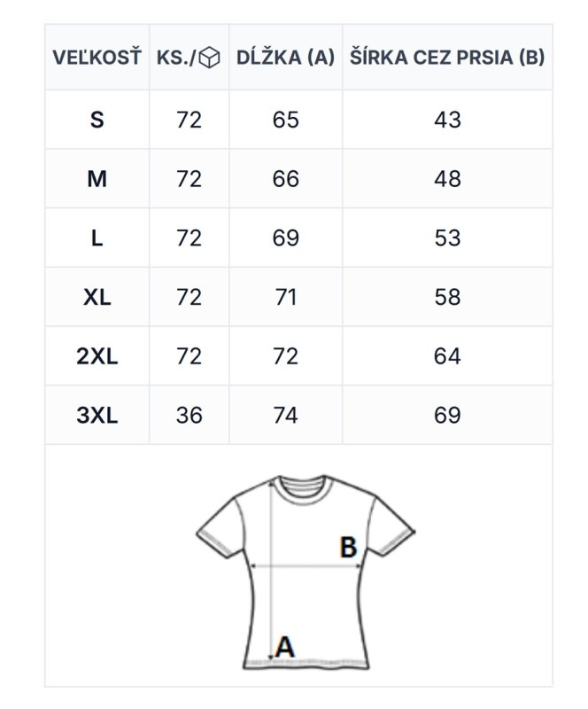Screen dimensions: 588x709
Task: Select the size M row label
Action: 97,179
